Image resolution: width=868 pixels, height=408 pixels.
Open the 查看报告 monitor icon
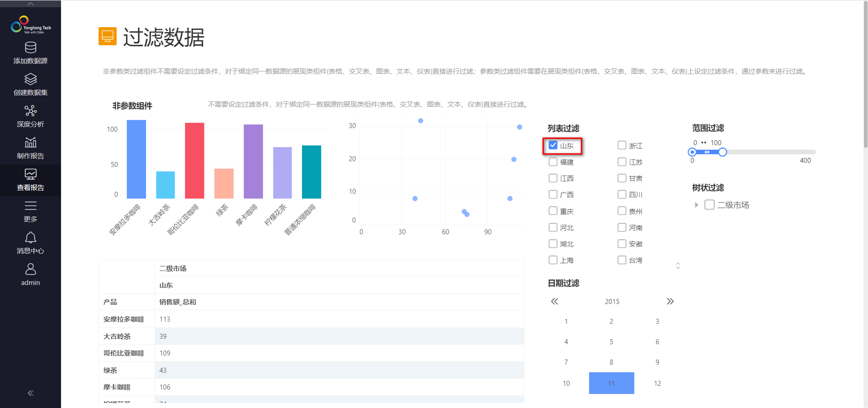pyautogui.click(x=30, y=174)
